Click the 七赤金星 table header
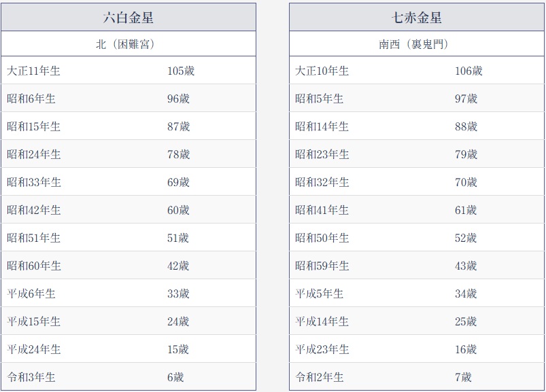 coord(416,18)
